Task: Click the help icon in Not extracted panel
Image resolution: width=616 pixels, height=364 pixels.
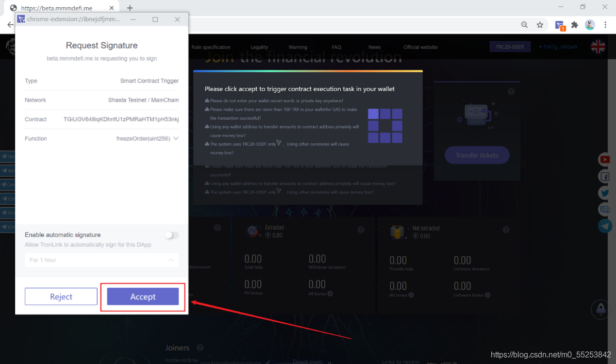Action: pyautogui.click(x=506, y=230)
